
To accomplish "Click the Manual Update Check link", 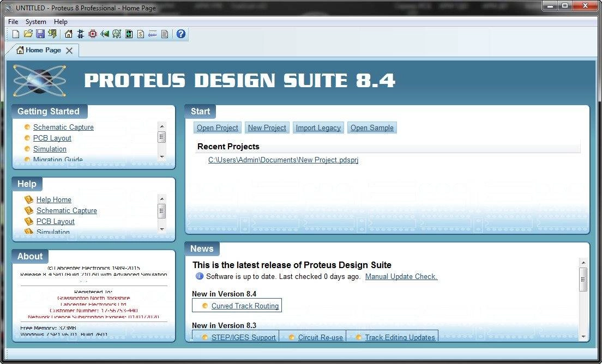I will click(x=401, y=277).
